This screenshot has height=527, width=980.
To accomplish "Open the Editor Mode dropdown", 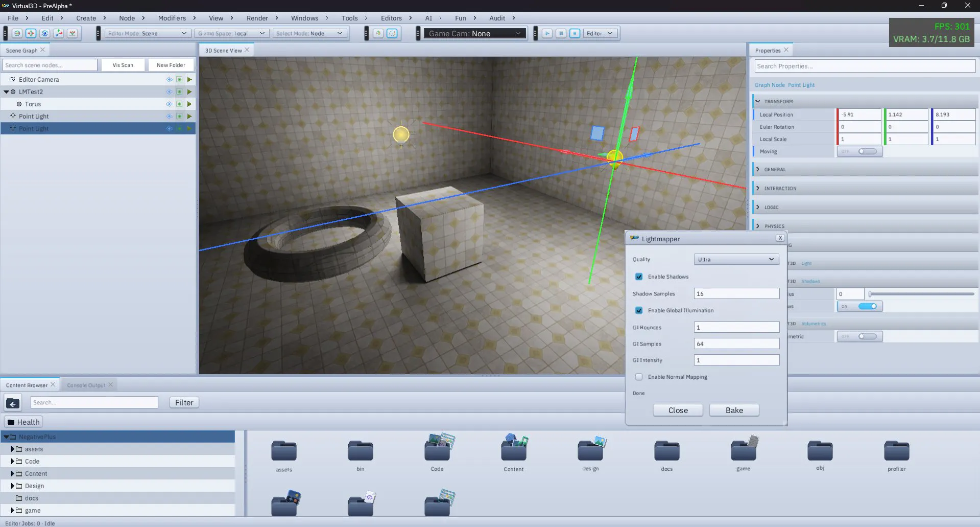I will pyautogui.click(x=148, y=33).
